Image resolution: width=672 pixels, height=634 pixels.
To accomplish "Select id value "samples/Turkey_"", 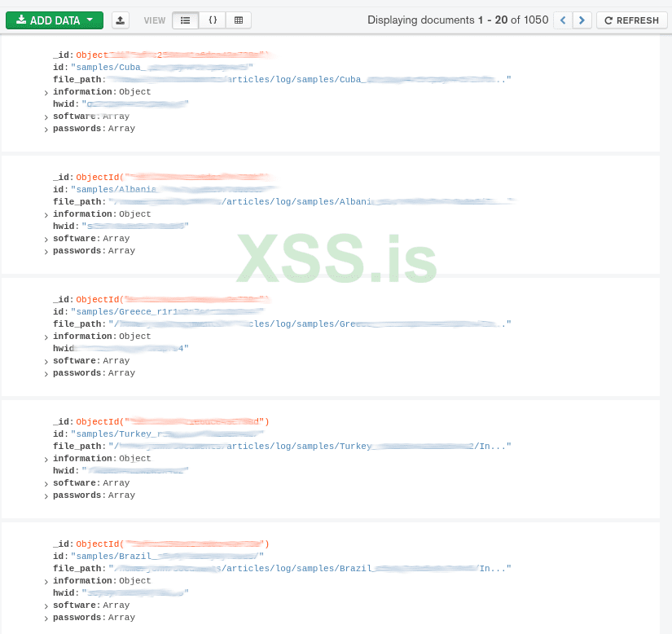I will (x=167, y=434).
